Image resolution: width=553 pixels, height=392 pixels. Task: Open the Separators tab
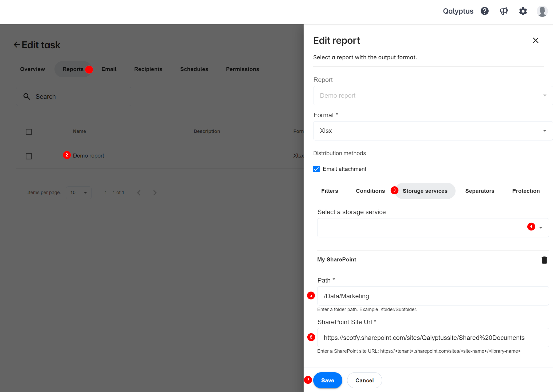pos(480,191)
